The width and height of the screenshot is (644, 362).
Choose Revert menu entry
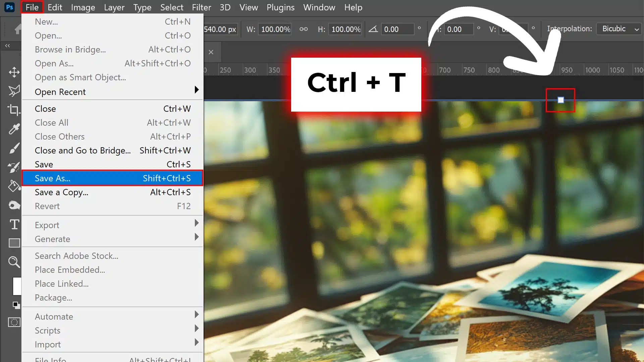(x=112, y=206)
